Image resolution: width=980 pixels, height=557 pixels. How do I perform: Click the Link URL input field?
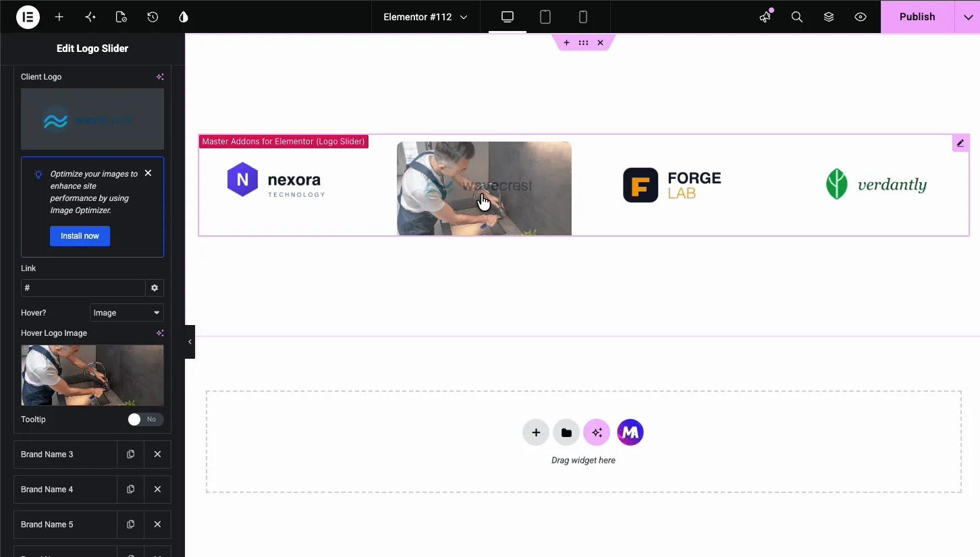point(83,288)
